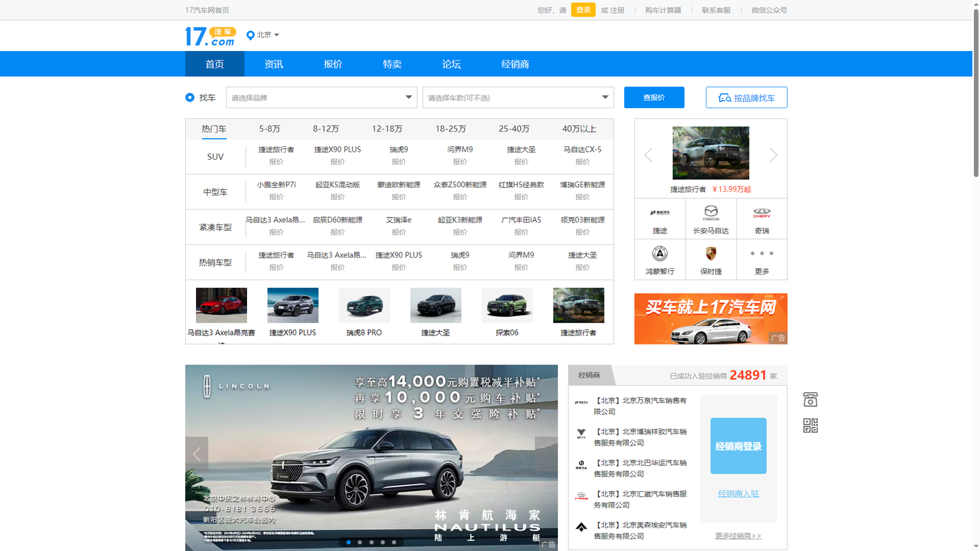Click logo beside 北京汇崴汽车销售
Viewport: 980px width, 551px height.
click(581, 497)
